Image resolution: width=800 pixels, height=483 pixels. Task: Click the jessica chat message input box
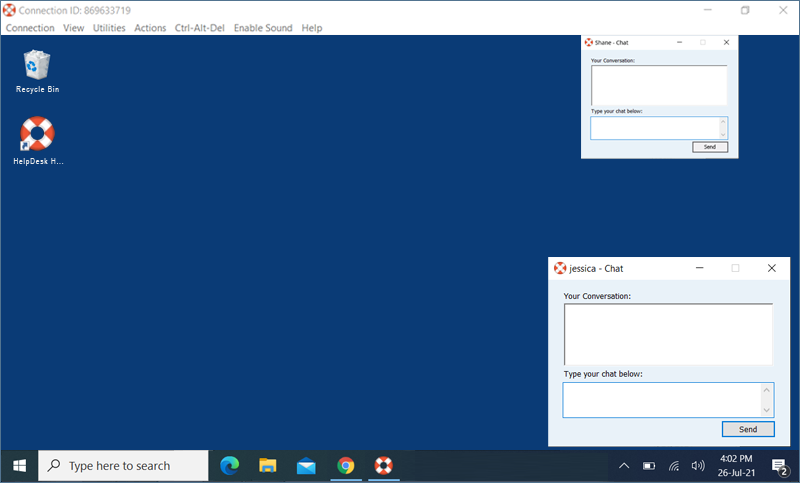(662, 399)
